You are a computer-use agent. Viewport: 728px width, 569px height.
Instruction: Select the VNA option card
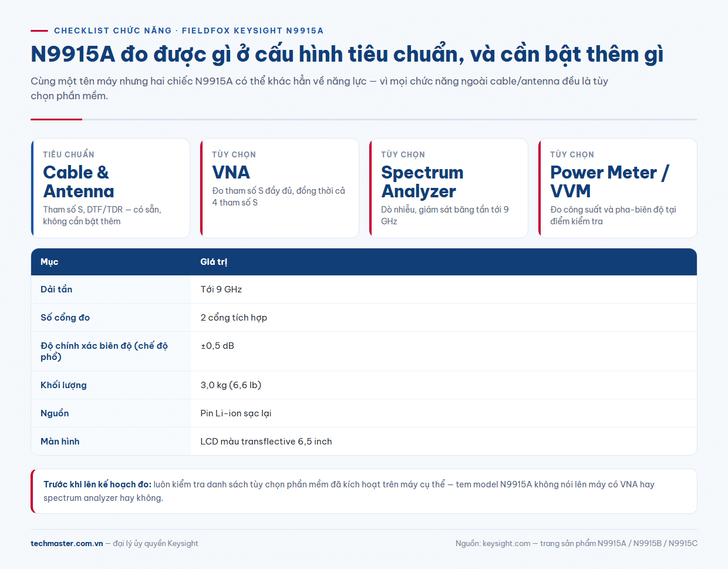pyautogui.click(x=279, y=188)
